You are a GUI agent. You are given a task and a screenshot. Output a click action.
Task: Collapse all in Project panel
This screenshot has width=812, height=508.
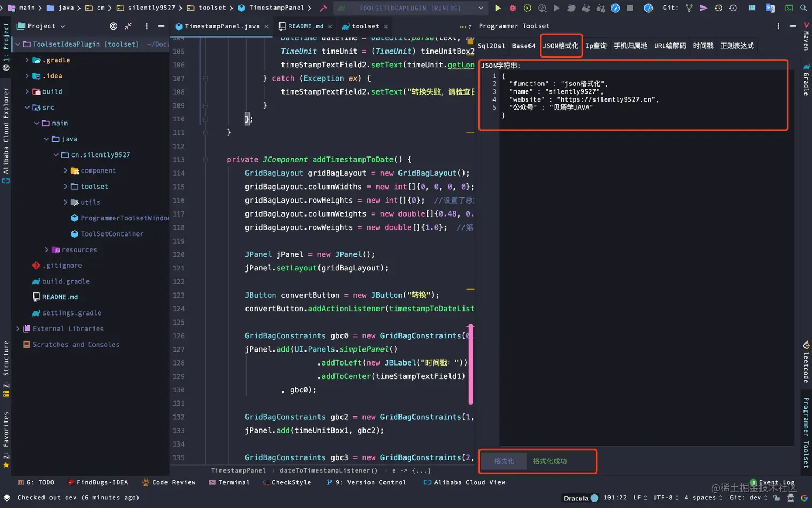tap(128, 26)
